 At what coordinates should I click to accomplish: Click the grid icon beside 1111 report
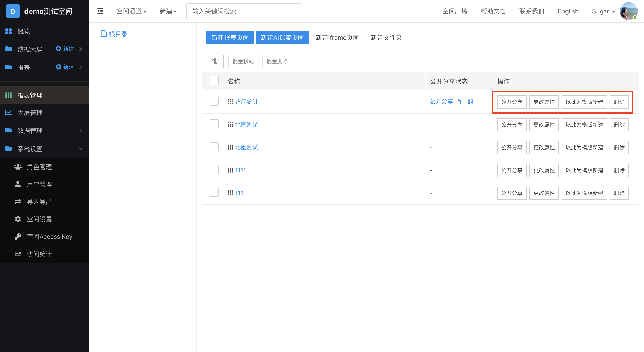(x=230, y=170)
